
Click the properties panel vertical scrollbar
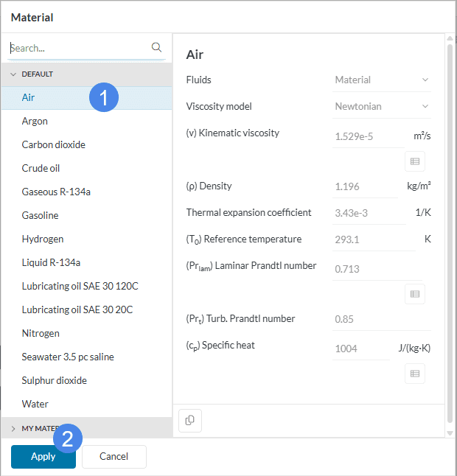[450, 221]
